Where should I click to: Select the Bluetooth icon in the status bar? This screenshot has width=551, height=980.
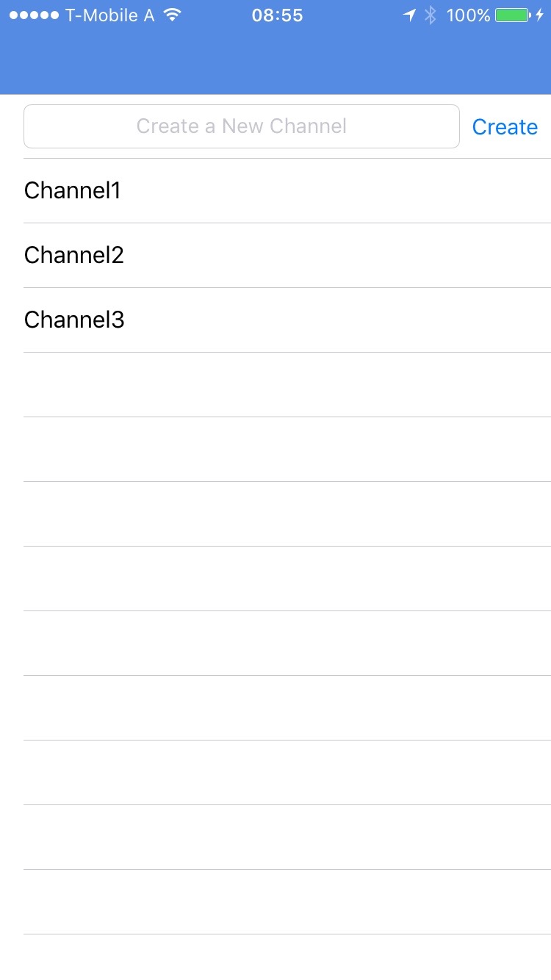(430, 14)
